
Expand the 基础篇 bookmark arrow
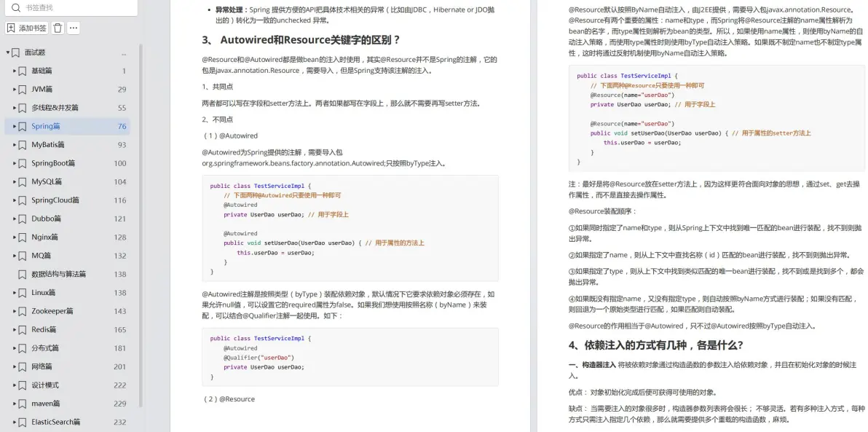15,71
